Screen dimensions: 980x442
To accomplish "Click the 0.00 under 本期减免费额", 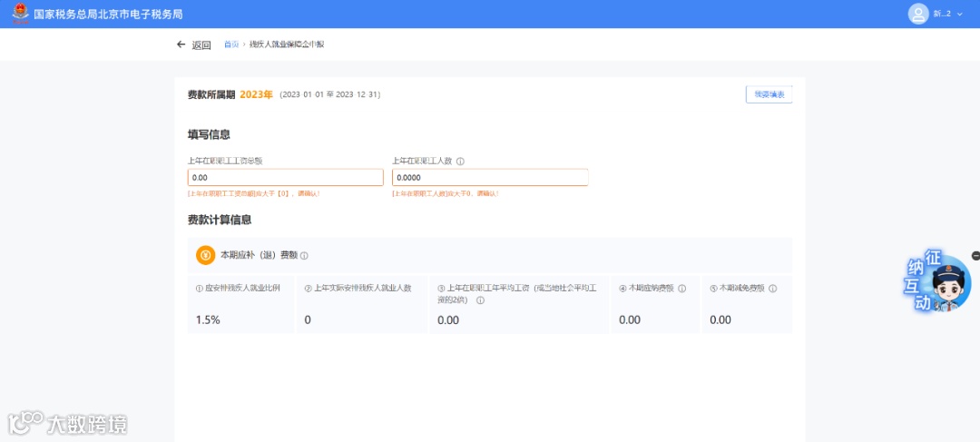I will pyautogui.click(x=720, y=320).
